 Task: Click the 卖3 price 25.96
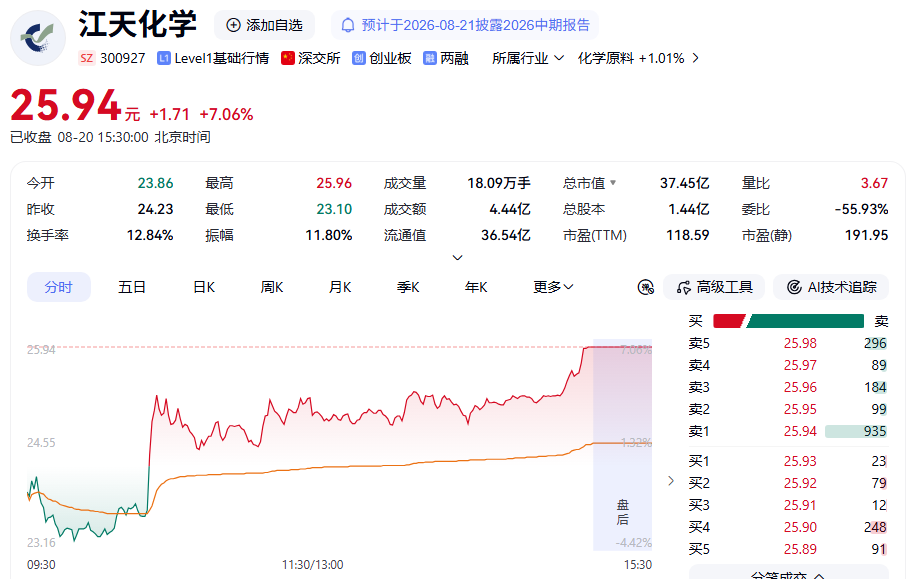(800, 387)
